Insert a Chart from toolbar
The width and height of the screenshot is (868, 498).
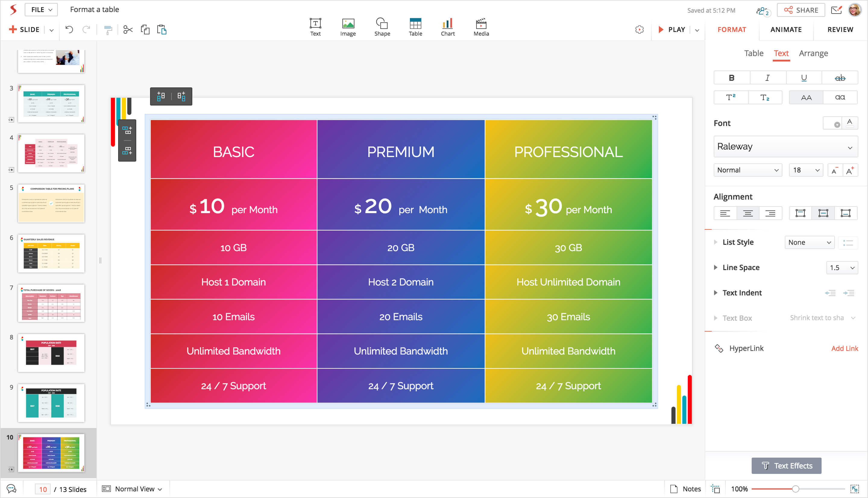(448, 27)
